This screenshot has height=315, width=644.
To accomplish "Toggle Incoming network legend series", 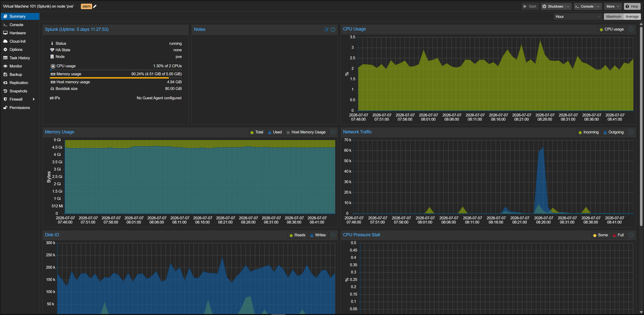I will click(x=589, y=132).
